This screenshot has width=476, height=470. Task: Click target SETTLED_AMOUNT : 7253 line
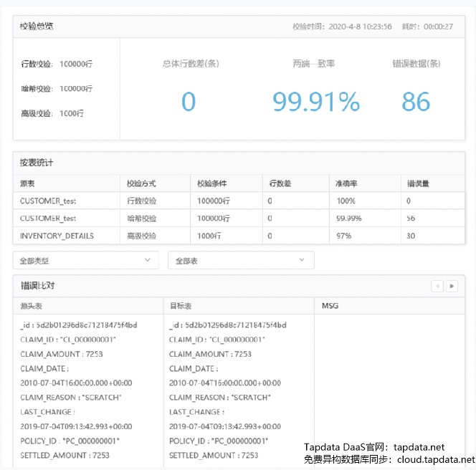click(x=214, y=456)
